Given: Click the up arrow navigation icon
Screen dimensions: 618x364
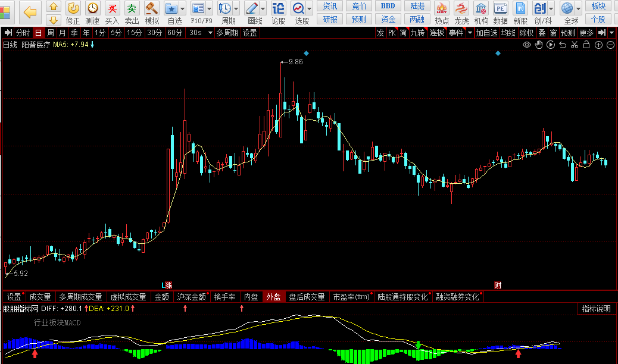Looking at the screenshot, I should tap(54, 7).
